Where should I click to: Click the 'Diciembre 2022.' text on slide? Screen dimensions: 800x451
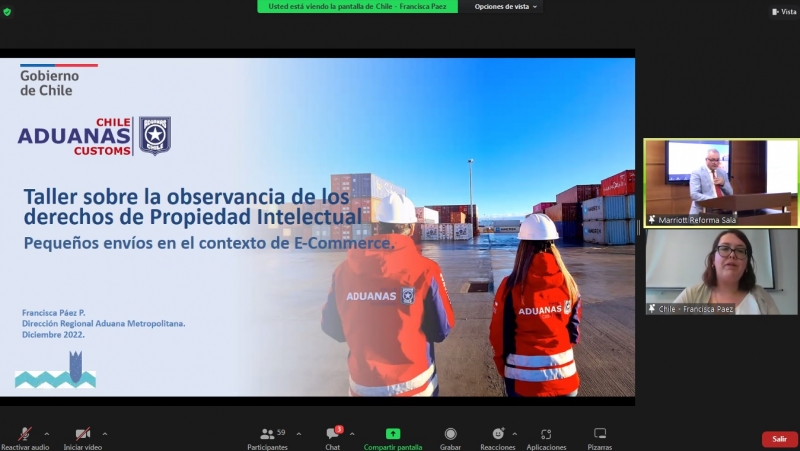[53, 335]
